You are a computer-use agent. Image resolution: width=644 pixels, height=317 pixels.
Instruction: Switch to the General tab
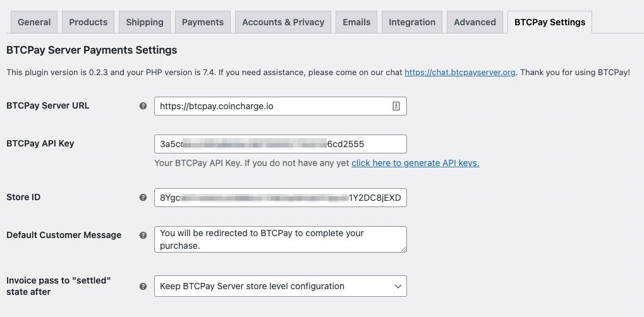(x=34, y=22)
